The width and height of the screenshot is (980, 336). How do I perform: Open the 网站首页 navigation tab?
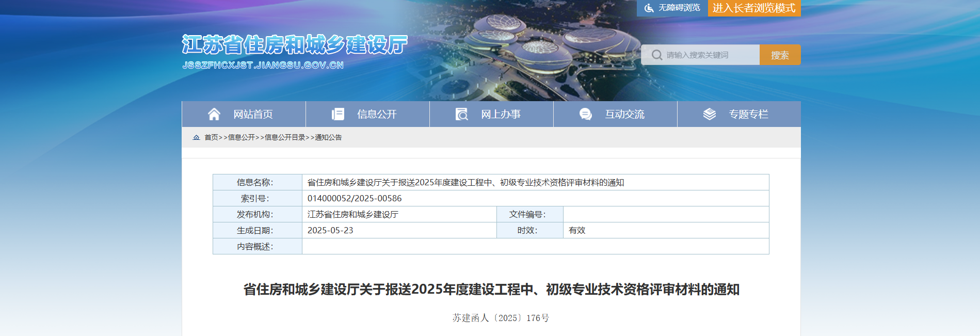pyautogui.click(x=253, y=114)
